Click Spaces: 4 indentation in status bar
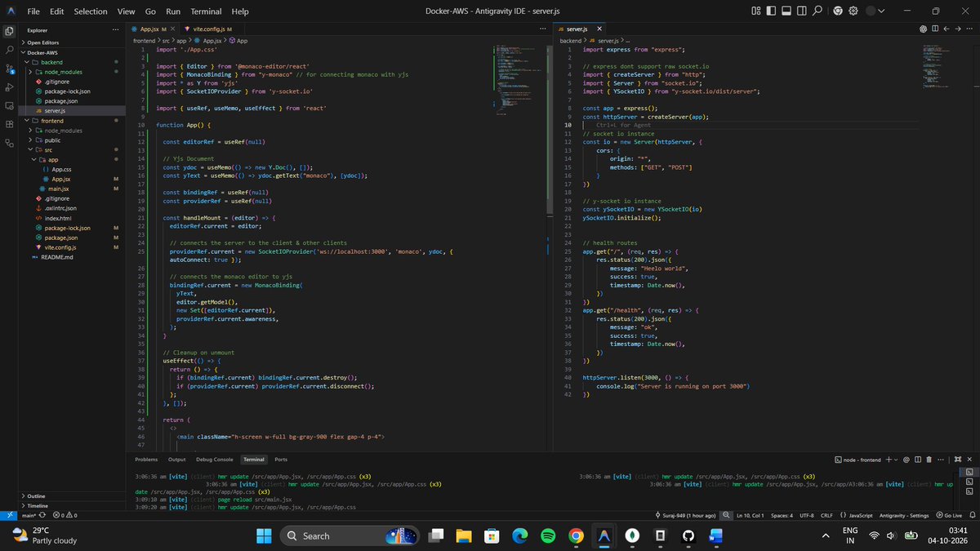The image size is (980, 551). point(782,515)
